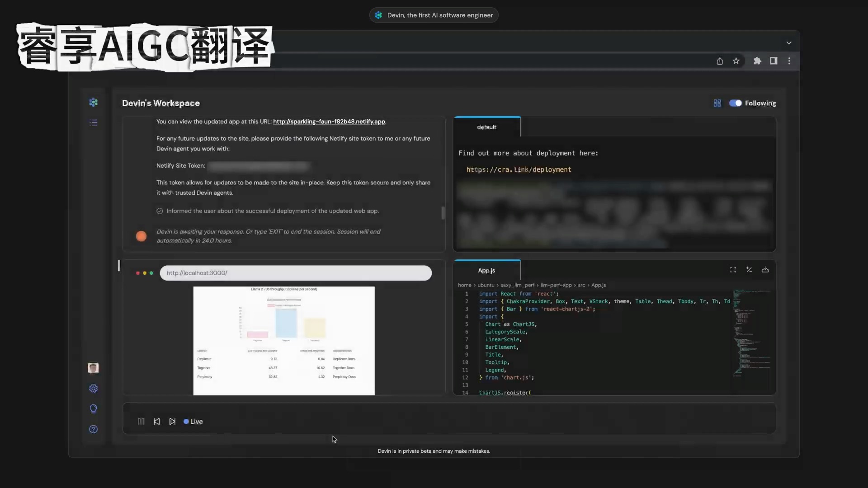The image size is (868, 488).
Task: Click the 'App.js' breadcrumb segment
Action: (599, 285)
